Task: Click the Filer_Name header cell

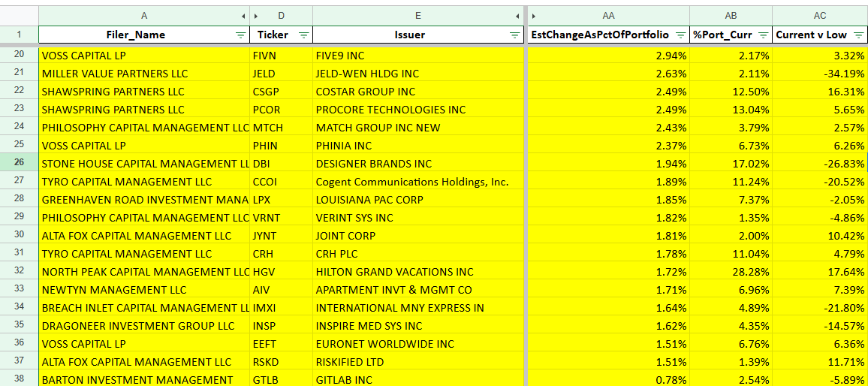Action: [x=144, y=35]
